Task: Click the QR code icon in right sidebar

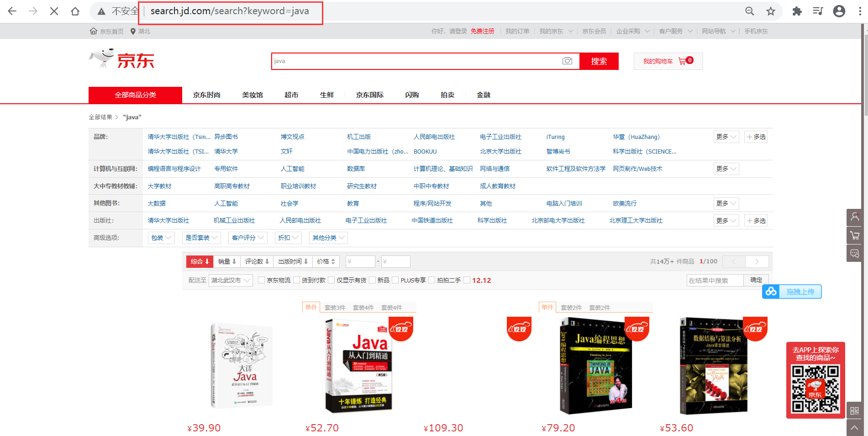Action: 854,410
